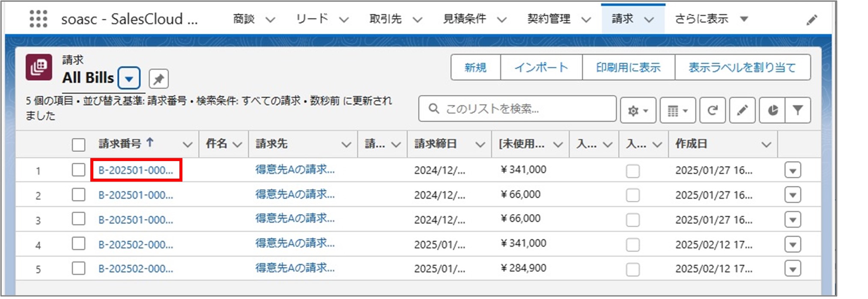Select row 2 checkbox
Screen dimensions: 868x299
pyautogui.click(x=78, y=194)
